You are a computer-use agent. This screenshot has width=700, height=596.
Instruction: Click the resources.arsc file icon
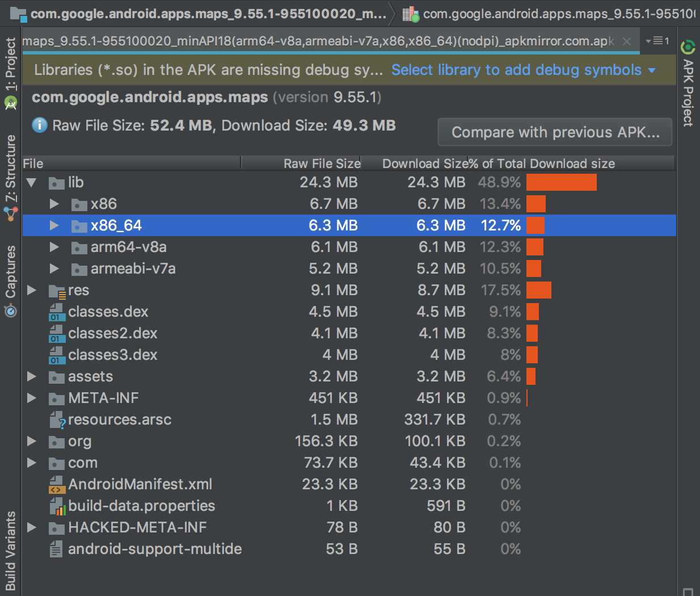pos(57,420)
